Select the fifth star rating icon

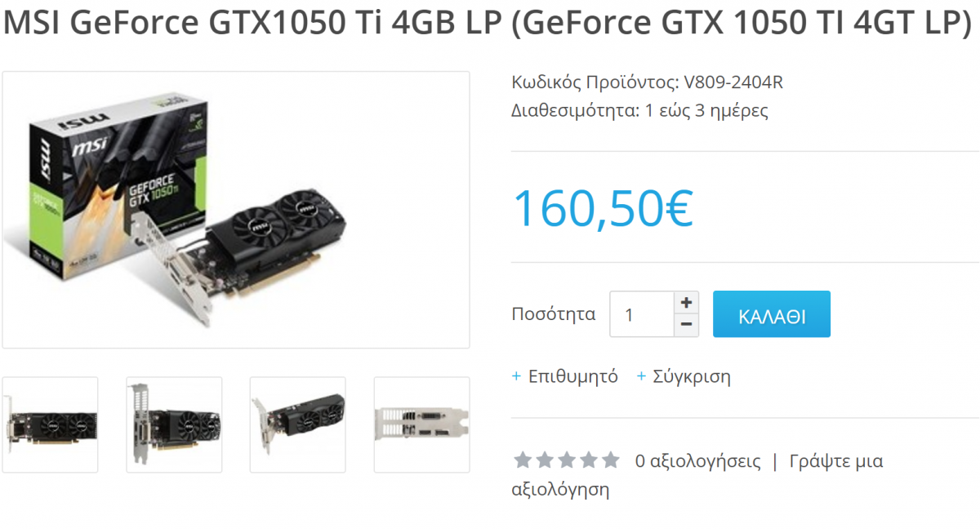pos(611,460)
